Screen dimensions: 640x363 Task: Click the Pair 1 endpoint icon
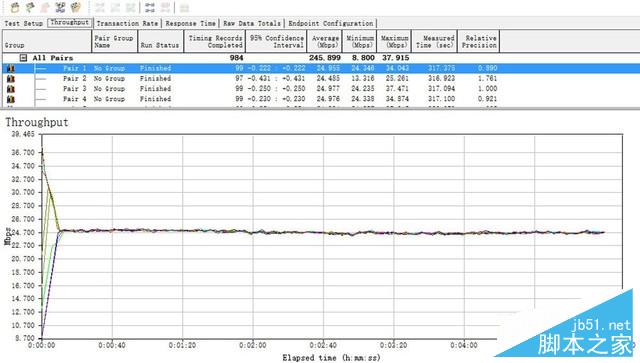(x=11, y=68)
